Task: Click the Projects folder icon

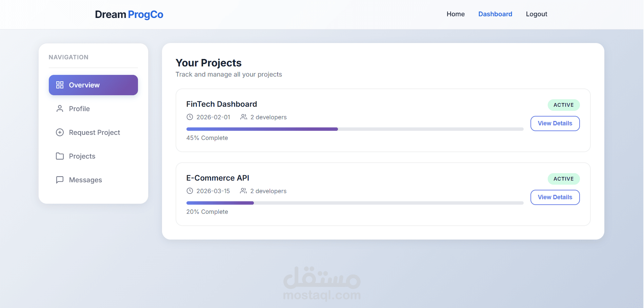Action: tap(60, 156)
